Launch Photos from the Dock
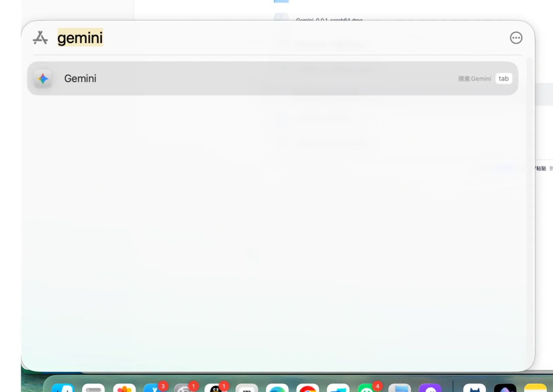Image resolution: width=553 pixels, height=392 pixels. click(124, 389)
